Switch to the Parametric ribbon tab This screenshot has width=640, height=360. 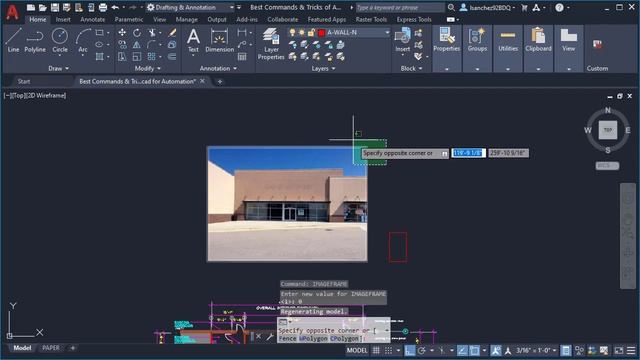click(129, 19)
